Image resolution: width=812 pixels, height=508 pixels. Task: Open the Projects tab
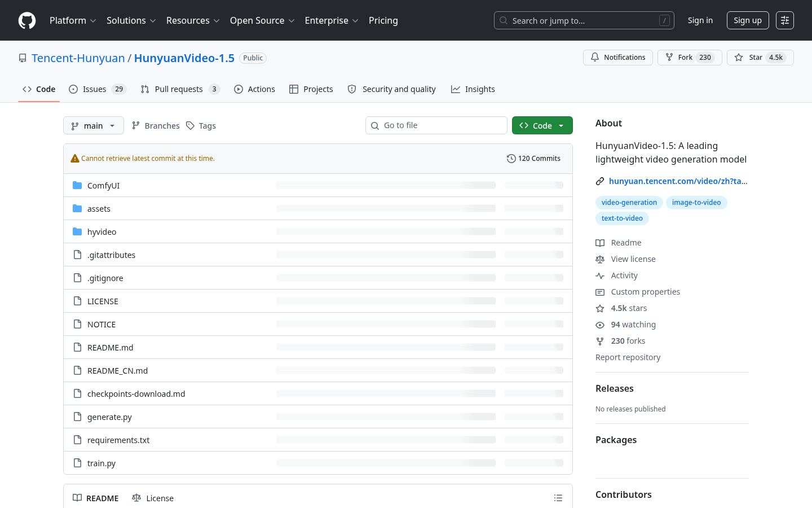pos(311,89)
